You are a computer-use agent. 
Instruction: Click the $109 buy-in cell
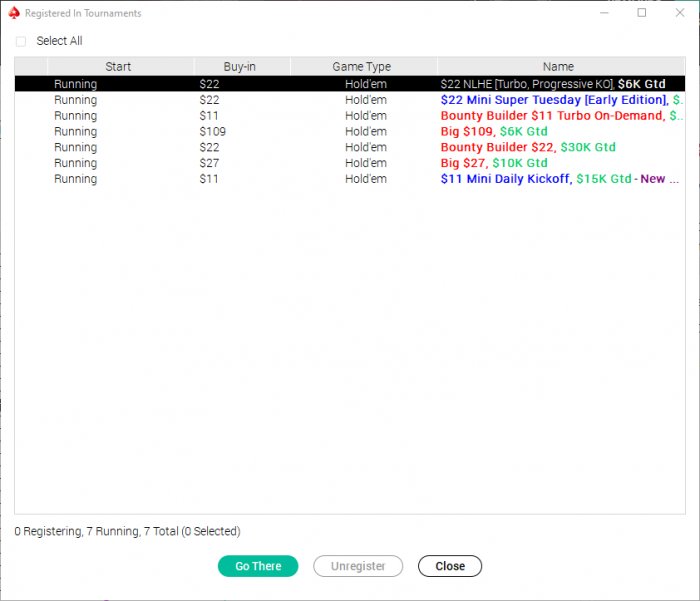tap(212, 131)
